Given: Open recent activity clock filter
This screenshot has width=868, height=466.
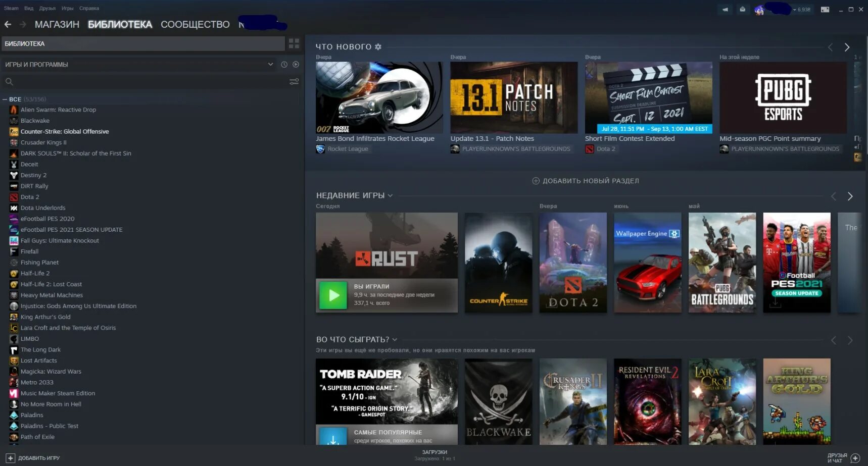Looking at the screenshot, I should tap(284, 65).
